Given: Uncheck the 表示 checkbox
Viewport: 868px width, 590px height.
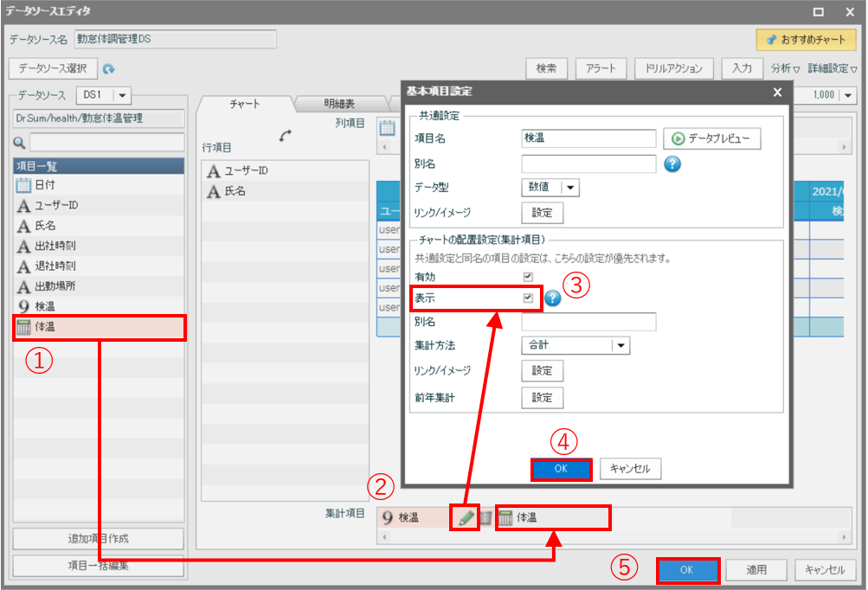Looking at the screenshot, I should pyautogui.click(x=528, y=298).
